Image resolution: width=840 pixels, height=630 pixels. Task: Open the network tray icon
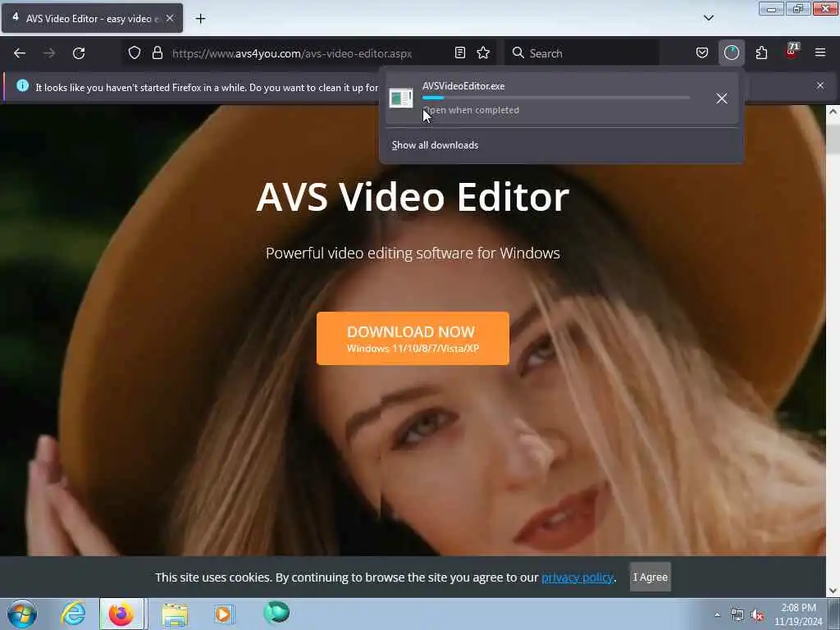pyautogui.click(x=737, y=615)
